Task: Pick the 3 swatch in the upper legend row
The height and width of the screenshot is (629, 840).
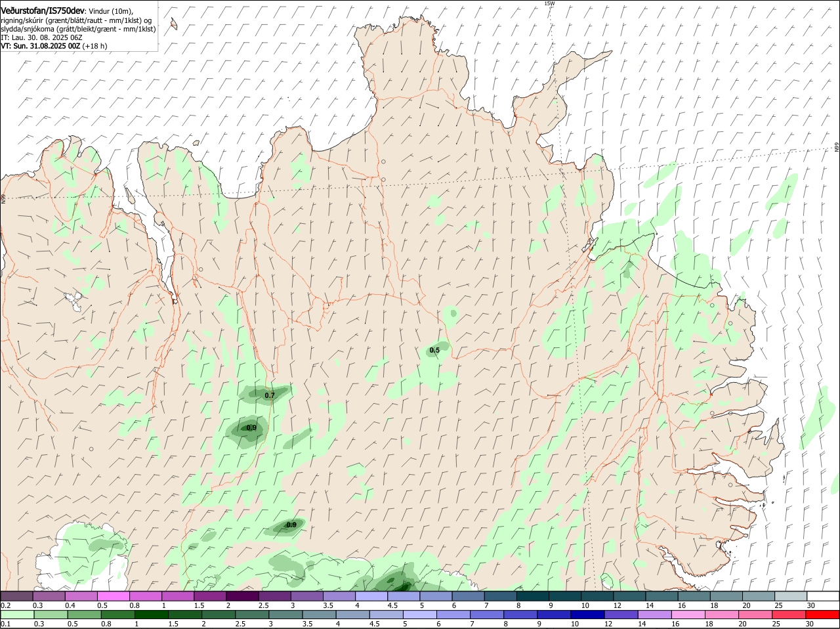Action: tap(306, 596)
